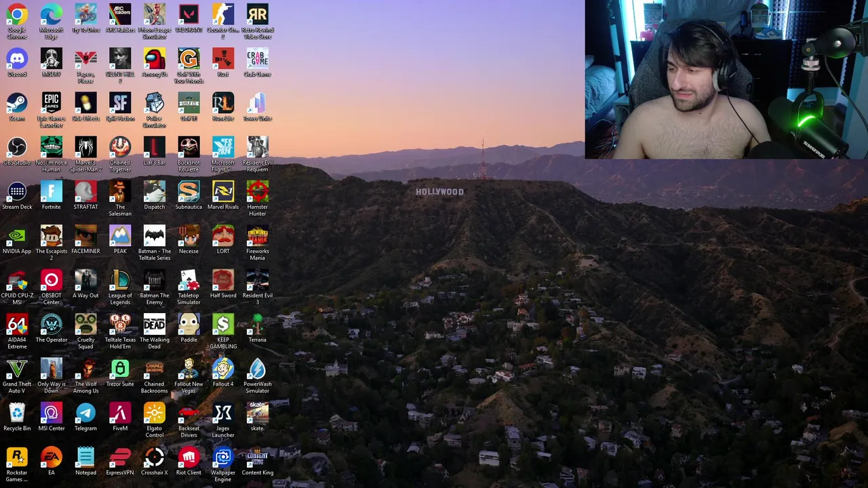868x488 pixels.
Task: Select the League of Legends icon
Action: [120, 286]
